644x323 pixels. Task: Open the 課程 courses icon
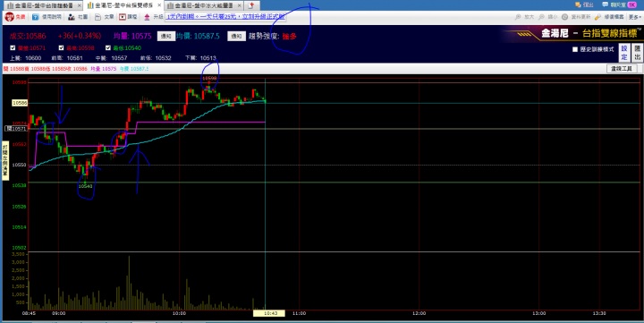click(123, 17)
